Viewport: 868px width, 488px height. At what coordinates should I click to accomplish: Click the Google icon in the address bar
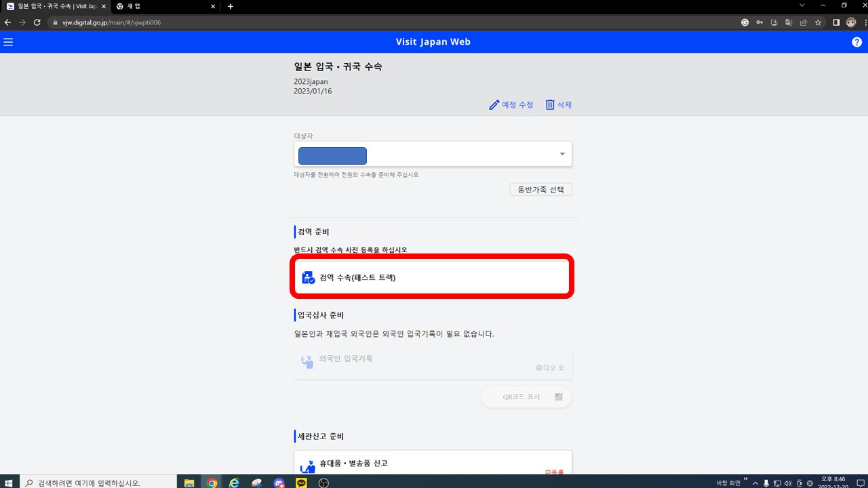tap(745, 22)
